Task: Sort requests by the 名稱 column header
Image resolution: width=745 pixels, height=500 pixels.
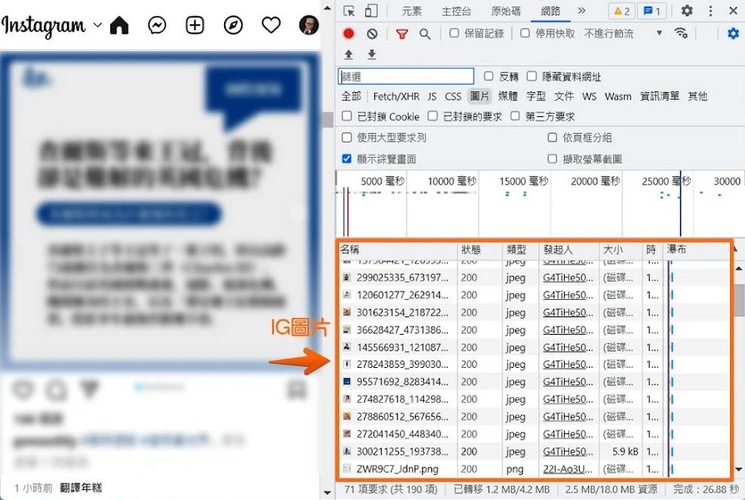Action: [397, 250]
